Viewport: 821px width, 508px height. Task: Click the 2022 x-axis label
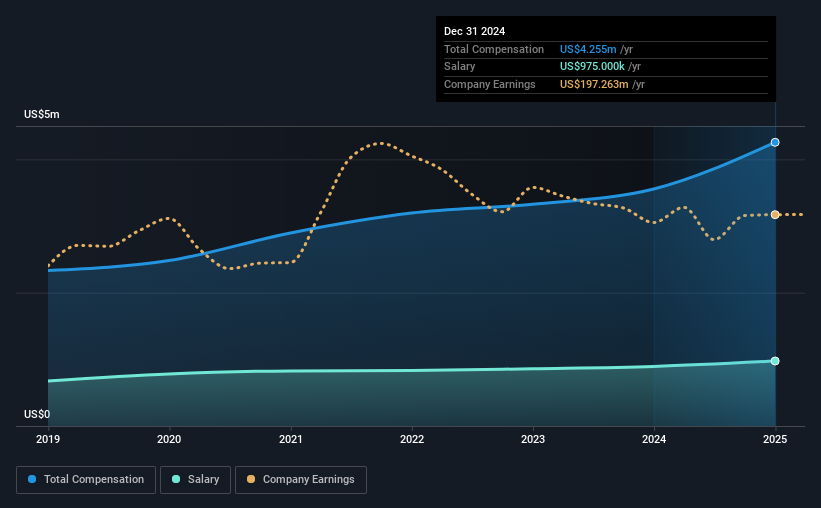click(412, 439)
